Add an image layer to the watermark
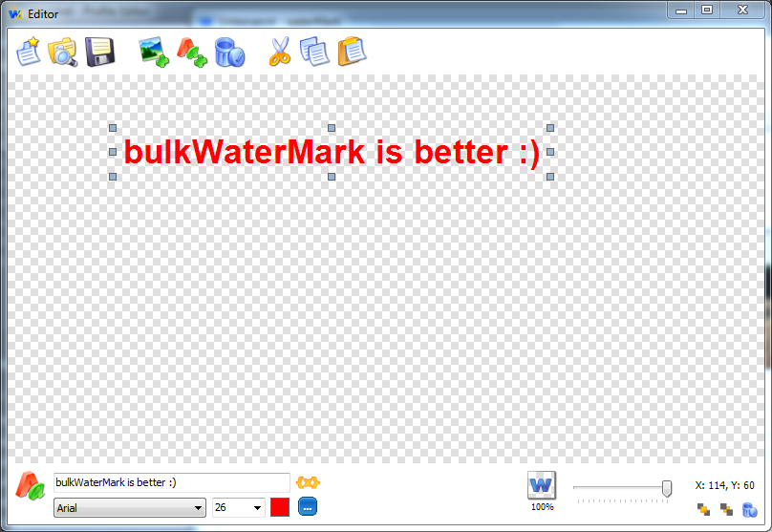772x532 pixels. [153, 52]
